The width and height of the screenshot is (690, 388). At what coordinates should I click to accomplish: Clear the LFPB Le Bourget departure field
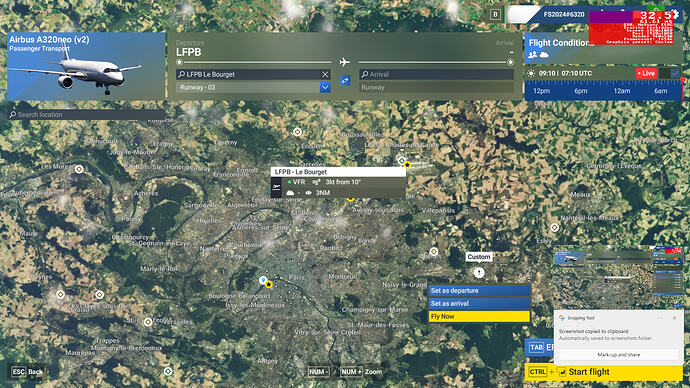[325, 74]
